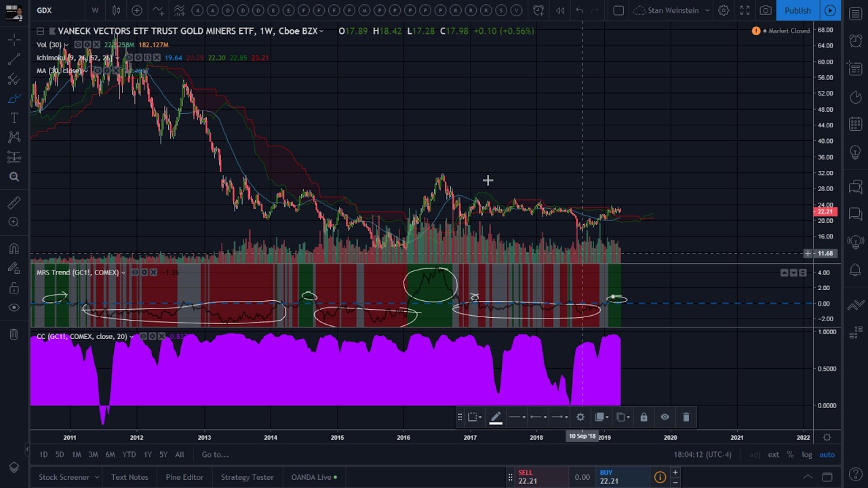Viewport: 868px width, 488px height.
Task: Take a chart snapshot with the camera icon
Action: pyautogui.click(x=766, y=10)
